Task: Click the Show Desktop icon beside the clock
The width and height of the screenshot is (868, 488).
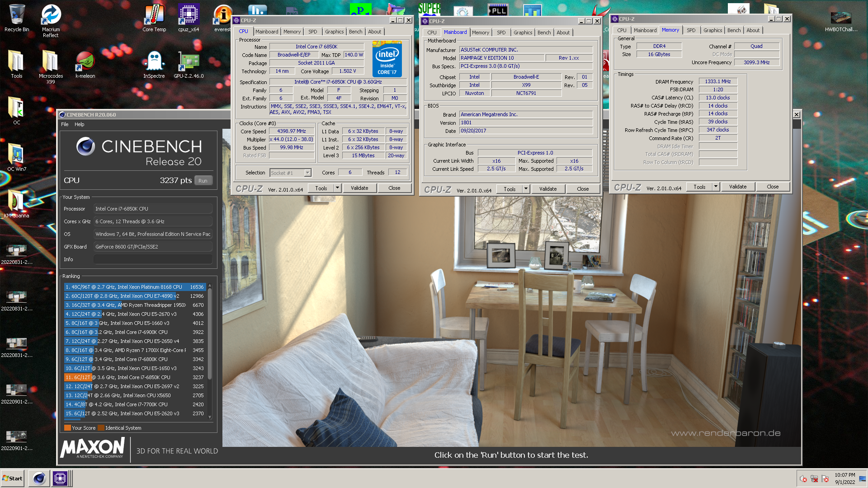Action: pyautogui.click(x=862, y=479)
